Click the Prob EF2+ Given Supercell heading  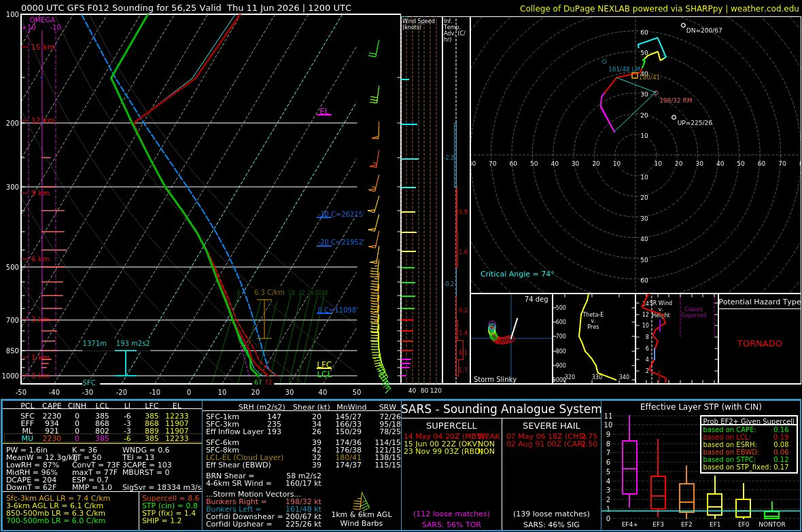(x=748, y=421)
